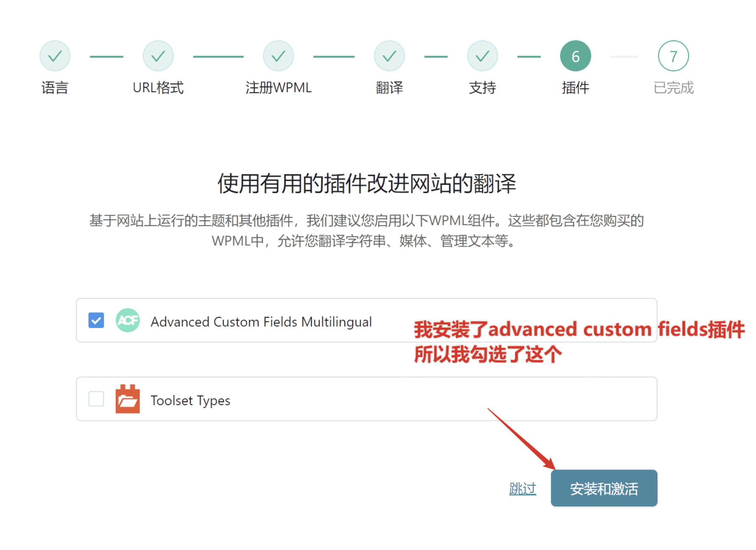Click the 支持 step checkmark icon

pos(483,55)
